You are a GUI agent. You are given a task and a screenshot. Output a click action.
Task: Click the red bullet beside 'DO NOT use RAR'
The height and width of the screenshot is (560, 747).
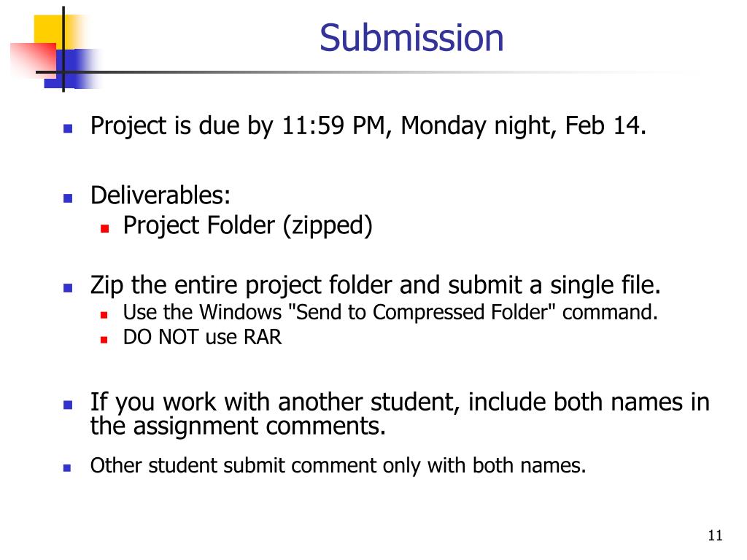click(104, 340)
